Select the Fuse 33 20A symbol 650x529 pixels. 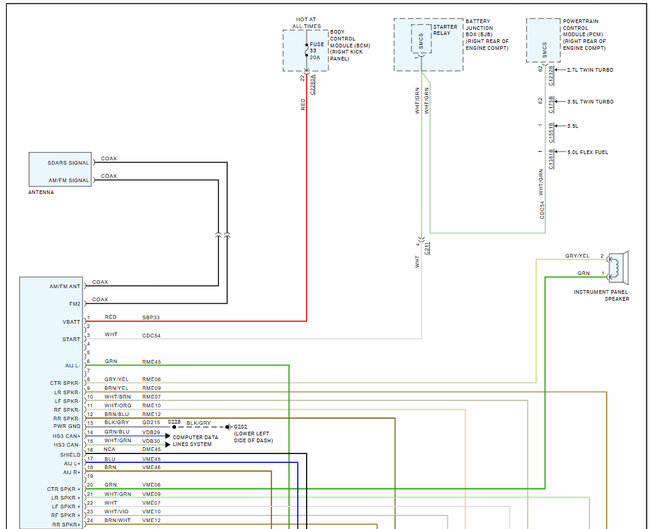pyautogui.click(x=307, y=50)
